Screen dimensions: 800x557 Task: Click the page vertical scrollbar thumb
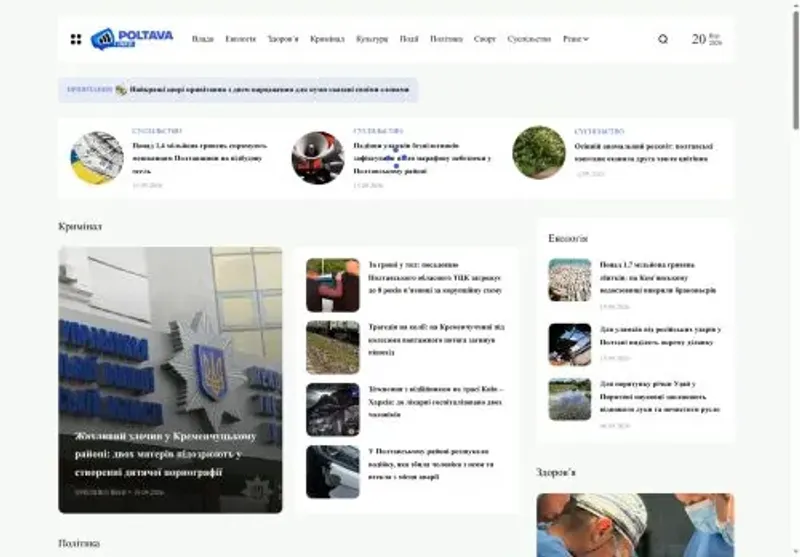pos(795,70)
